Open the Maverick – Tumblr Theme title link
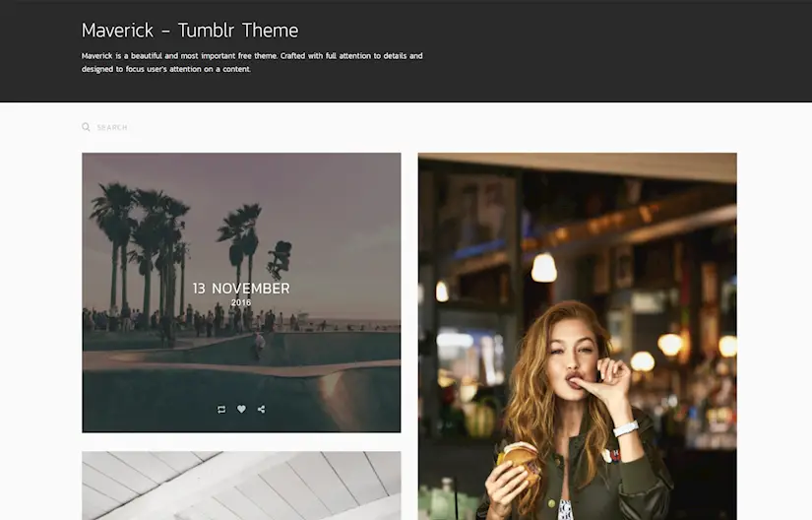The image size is (812, 520). tap(190, 31)
